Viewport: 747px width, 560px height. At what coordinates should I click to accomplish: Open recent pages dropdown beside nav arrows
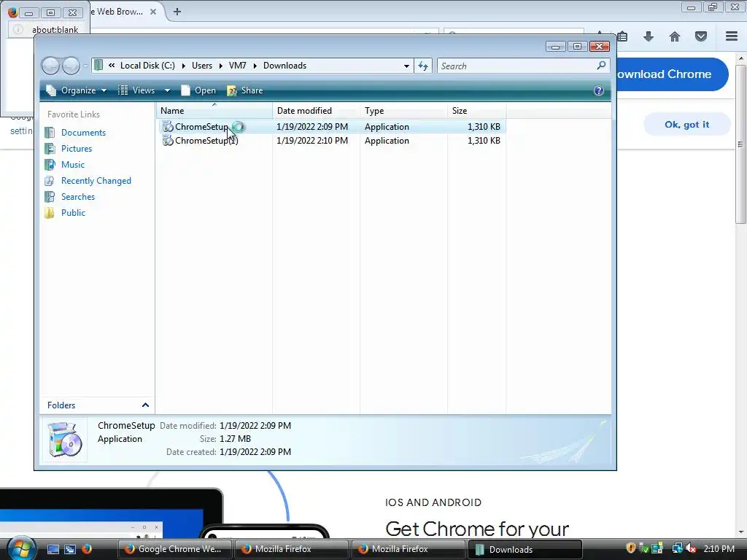click(85, 66)
